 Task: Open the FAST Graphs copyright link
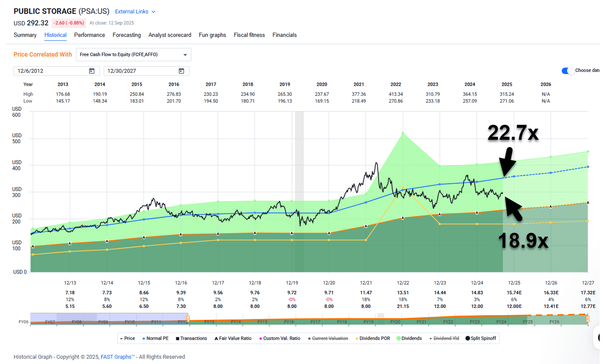[118, 357]
